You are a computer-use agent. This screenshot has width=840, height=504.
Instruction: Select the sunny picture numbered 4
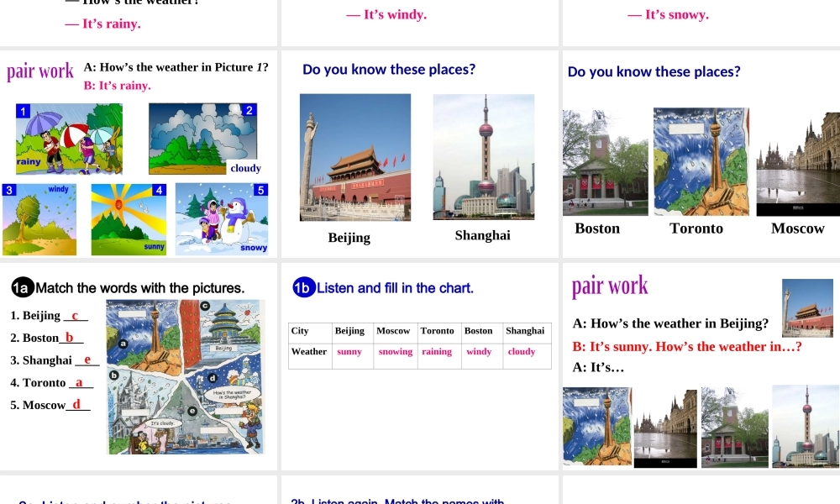tap(129, 219)
